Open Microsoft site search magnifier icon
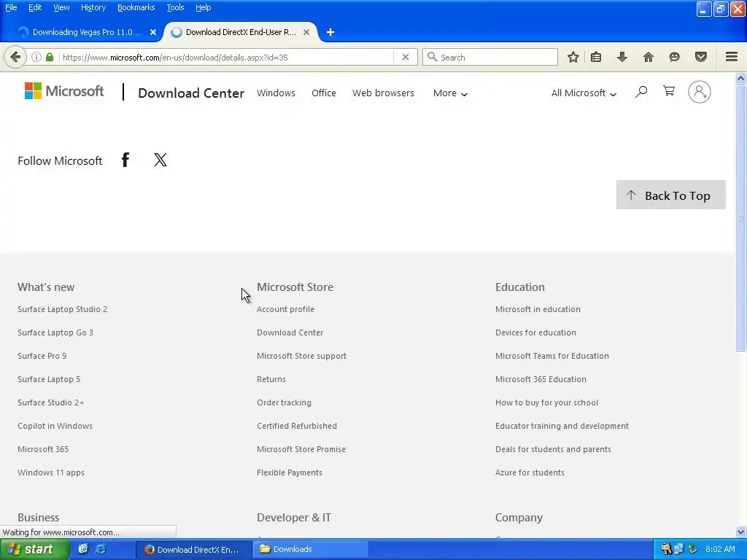Image resolution: width=747 pixels, height=560 pixels. click(x=641, y=91)
